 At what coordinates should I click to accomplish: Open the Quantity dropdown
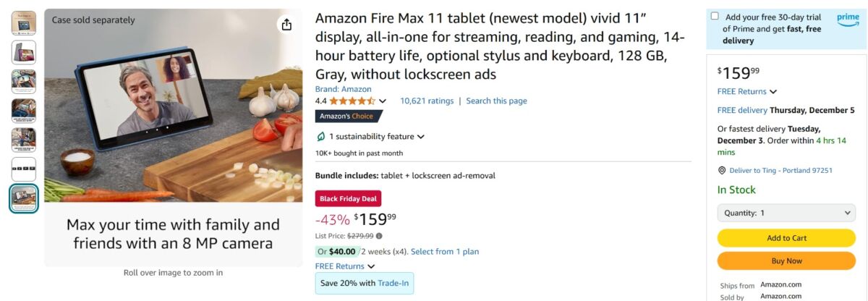pos(786,213)
